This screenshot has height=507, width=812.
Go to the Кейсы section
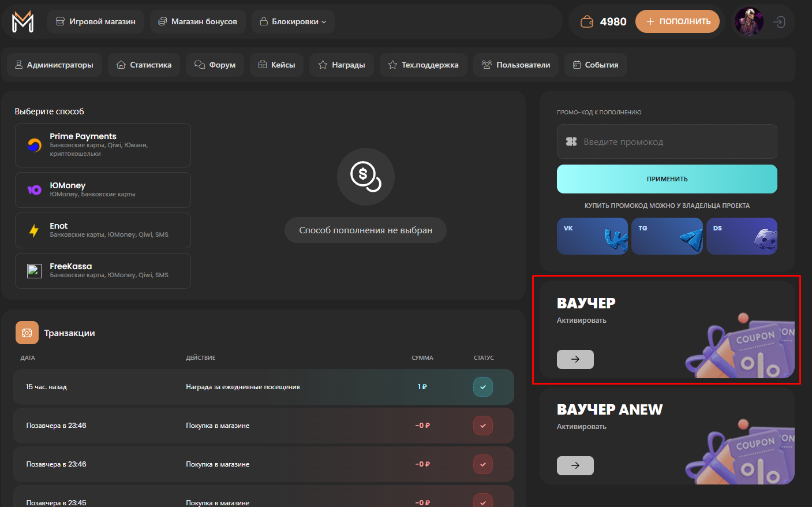coord(276,65)
